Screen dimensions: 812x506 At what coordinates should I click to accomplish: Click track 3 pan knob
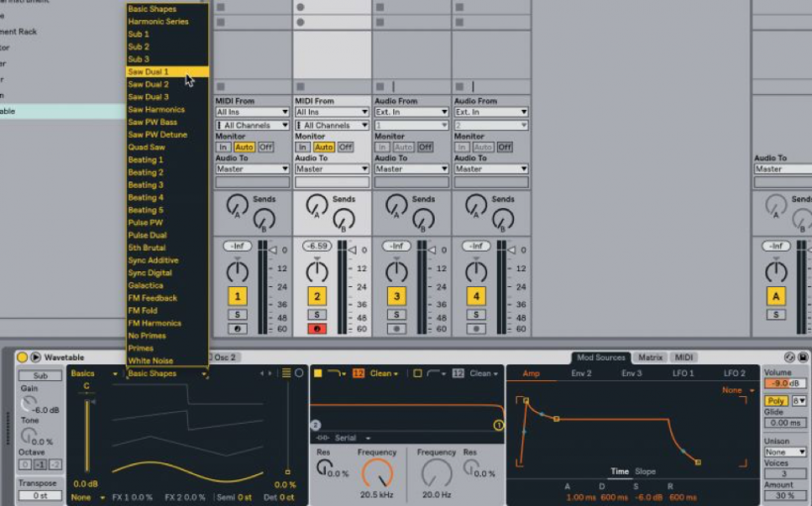[397, 271]
